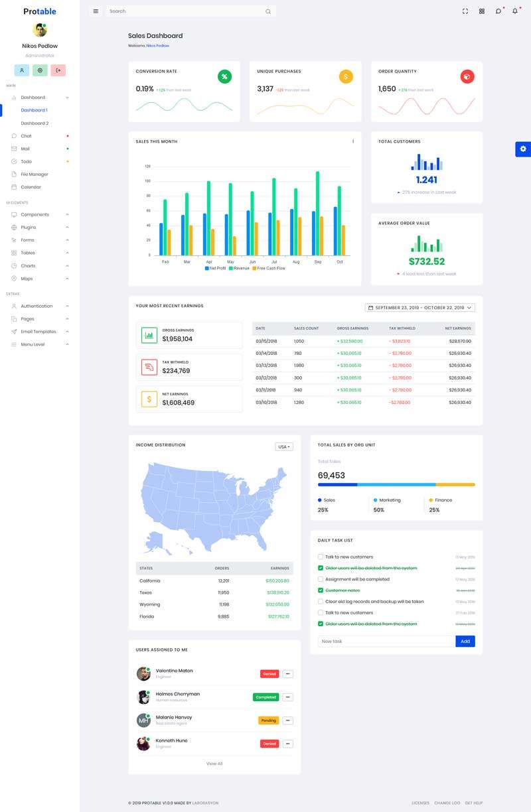Open the chat bubble icon in header
The image size is (531, 812).
498,11
